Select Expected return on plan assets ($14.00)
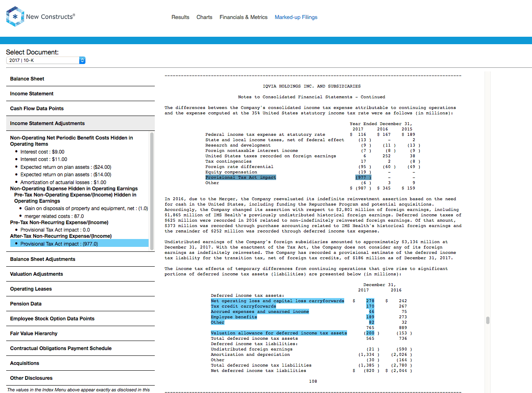532x393 pixels. click(66, 175)
